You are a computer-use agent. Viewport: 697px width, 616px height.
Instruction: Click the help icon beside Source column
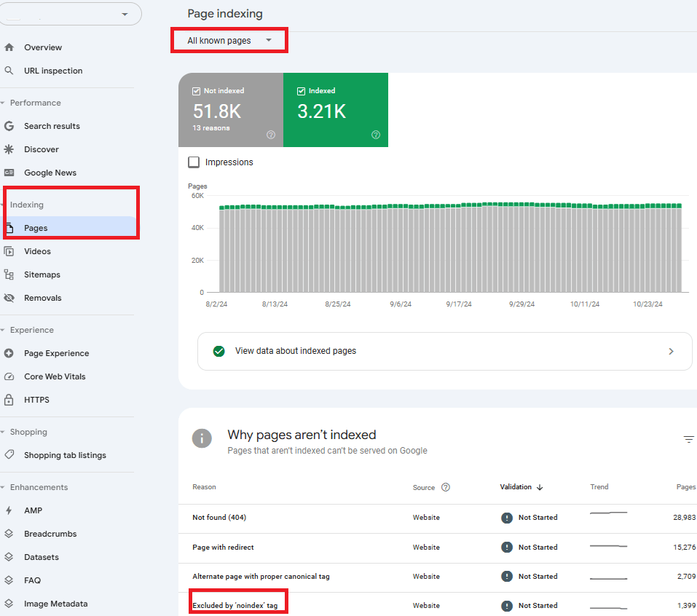tap(446, 488)
